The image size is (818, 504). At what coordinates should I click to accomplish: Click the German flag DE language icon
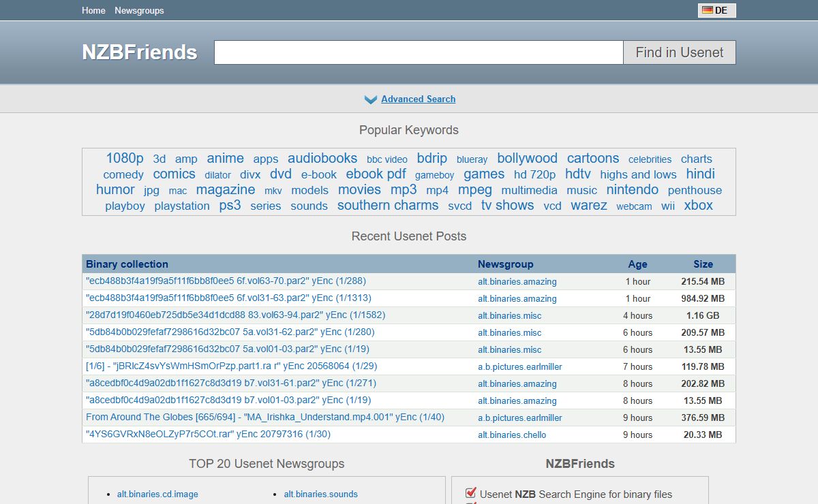tap(716, 10)
